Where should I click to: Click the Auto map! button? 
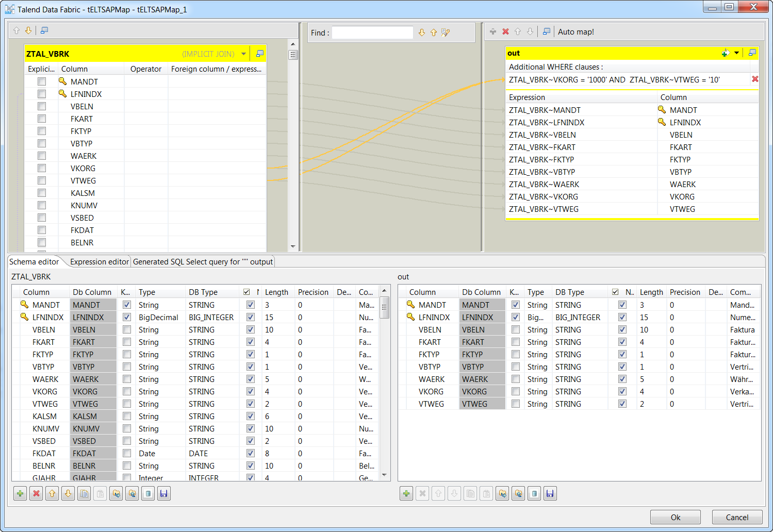click(575, 31)
